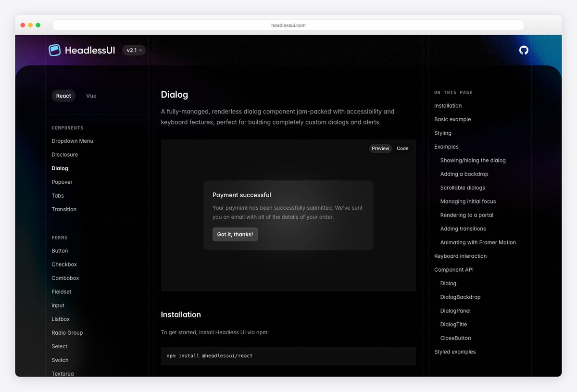Viewport: 577px width, 392px height.
Task: Open the CloseButton API entry
Action: [x=455, y=338]
